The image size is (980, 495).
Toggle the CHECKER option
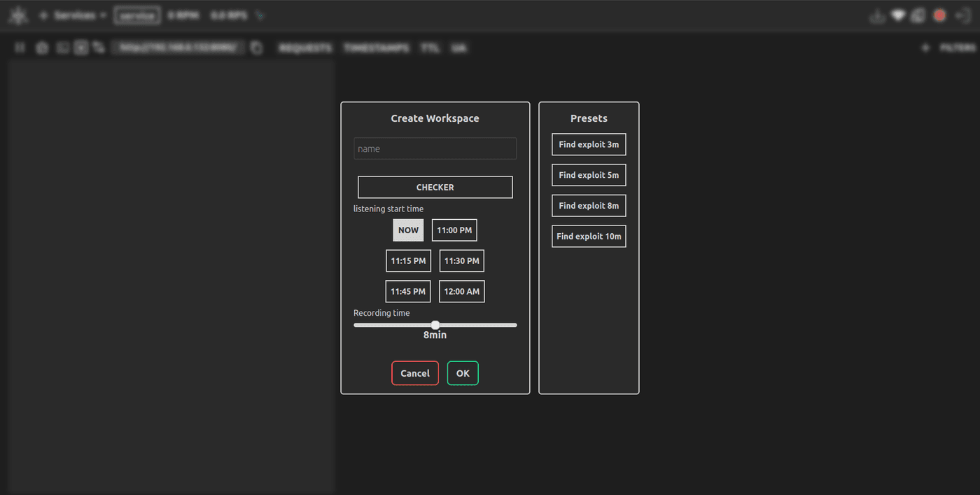point(435,187)
